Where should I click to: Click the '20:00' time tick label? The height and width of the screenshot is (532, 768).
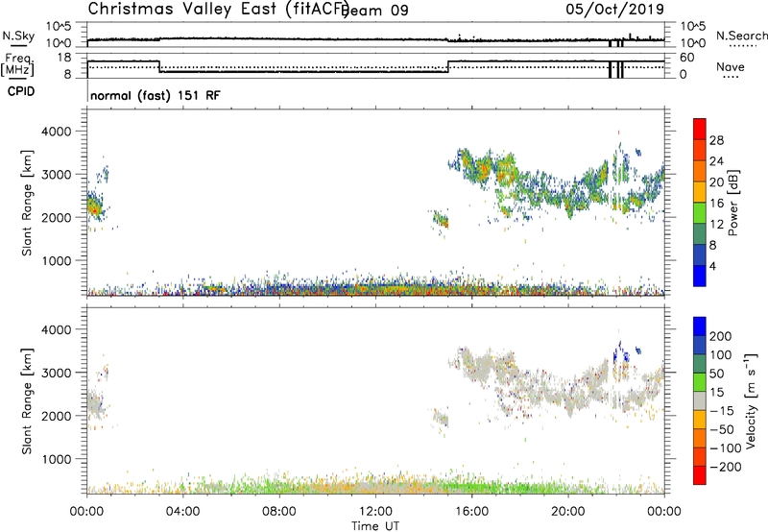tap(568, 512)
